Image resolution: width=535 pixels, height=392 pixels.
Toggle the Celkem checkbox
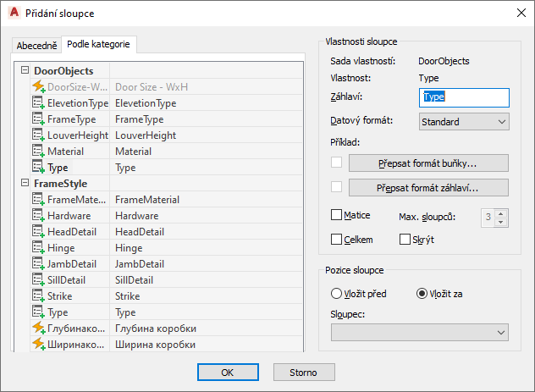337,240
